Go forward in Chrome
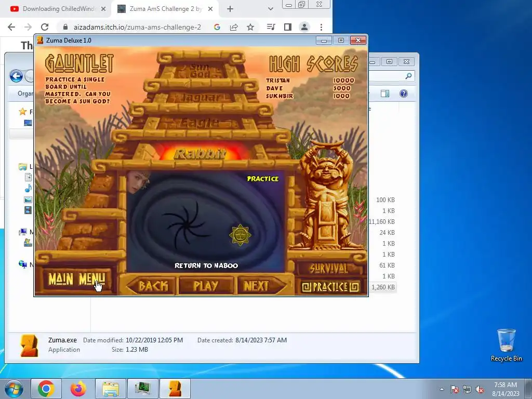 (28, 27)
